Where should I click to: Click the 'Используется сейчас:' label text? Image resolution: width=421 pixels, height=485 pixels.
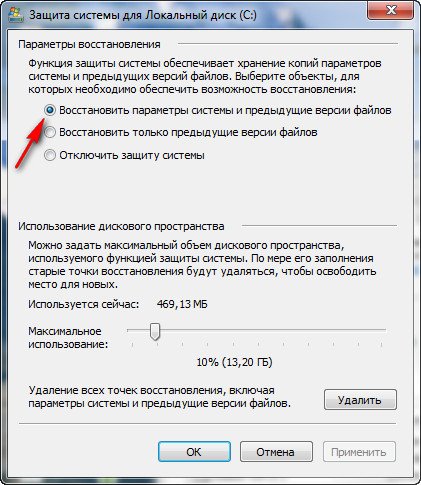[84, 304]
